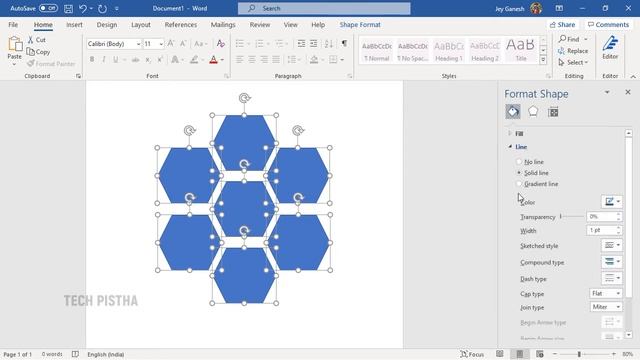The width and height of the screenshot is (640, 360).
Task: Apply Bold formatting
Action: [92, 60]
